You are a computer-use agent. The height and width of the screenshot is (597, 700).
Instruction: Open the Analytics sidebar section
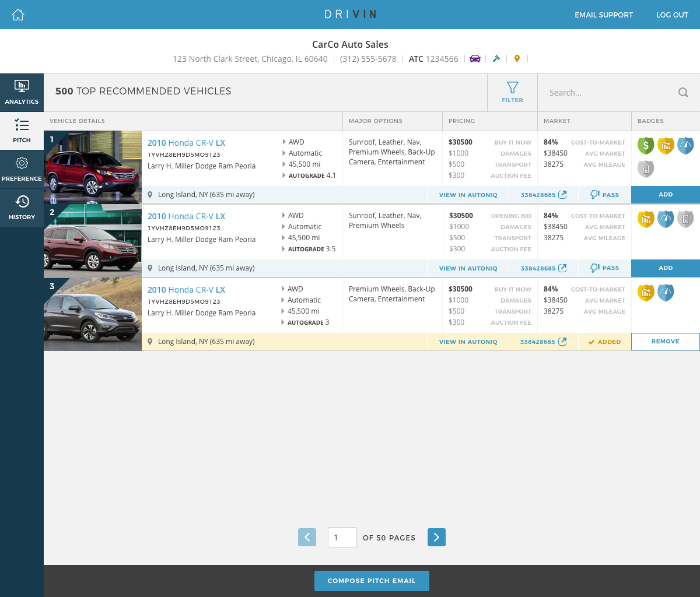tap(22, 93)
